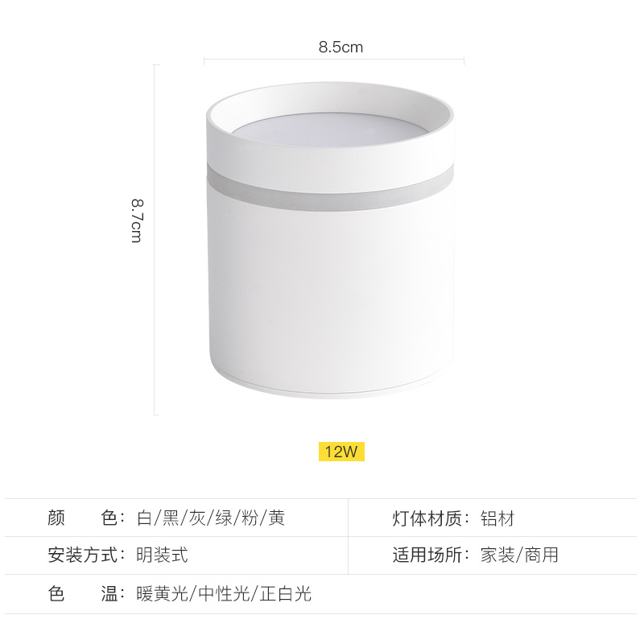Select the 暖黄光 warm yellow light option

tap(163, 593)
